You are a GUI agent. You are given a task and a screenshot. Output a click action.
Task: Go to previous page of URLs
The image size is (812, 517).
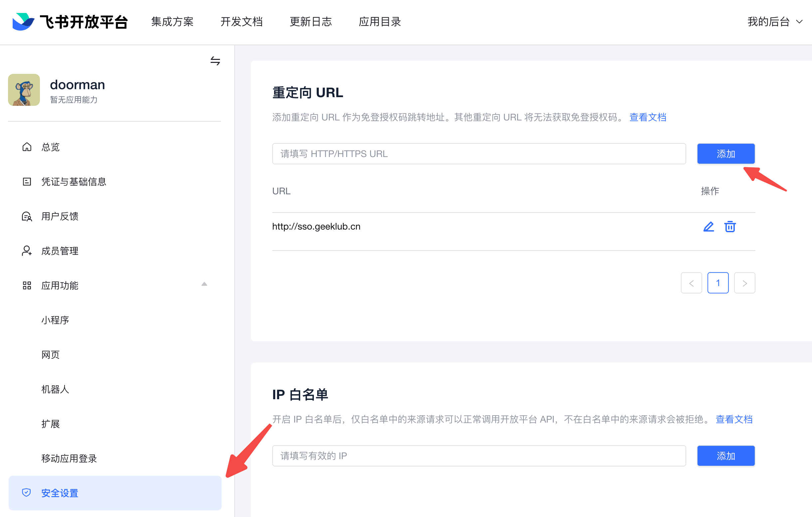click(x=691, y=283)
